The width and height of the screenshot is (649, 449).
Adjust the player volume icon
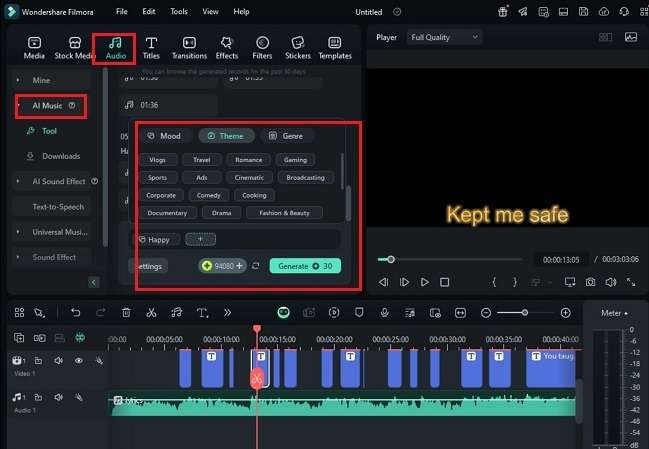tap(611, 282)
